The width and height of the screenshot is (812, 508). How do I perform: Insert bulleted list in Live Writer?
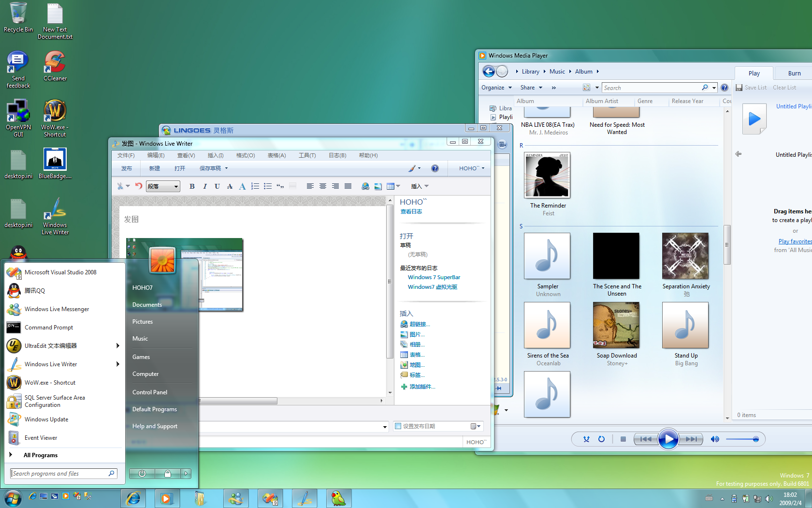pyautogui.click(x=268, y=186)
